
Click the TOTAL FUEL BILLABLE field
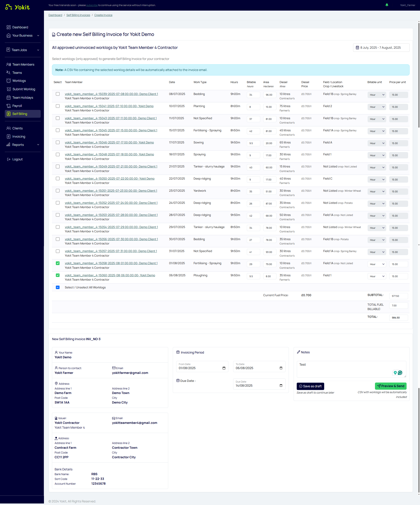point(399,306)
